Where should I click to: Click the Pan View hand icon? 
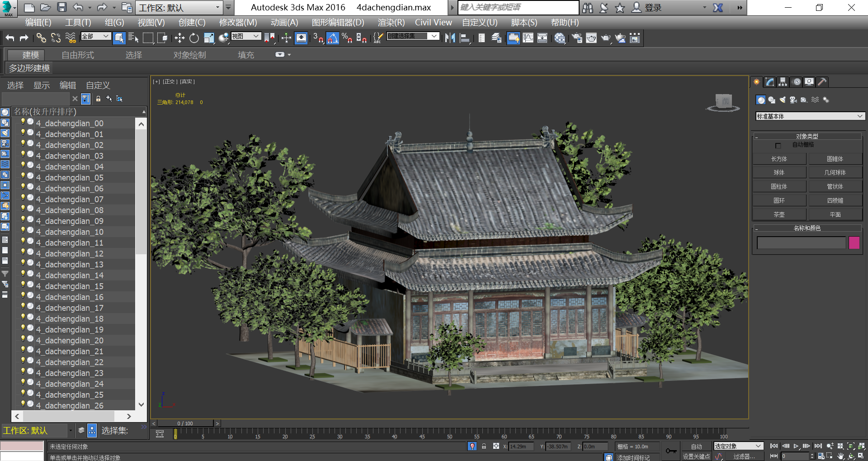[x=840, y=456]
